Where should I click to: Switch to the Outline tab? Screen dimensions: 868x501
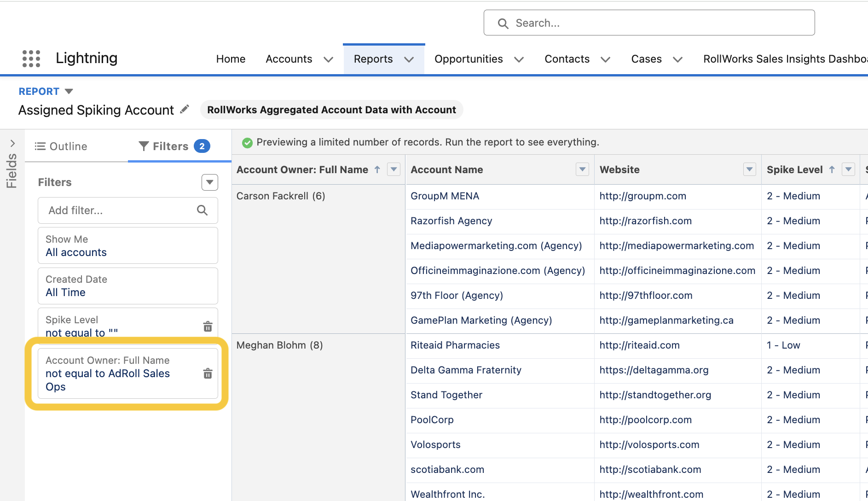pyautogui.click(x=61, y=146)
